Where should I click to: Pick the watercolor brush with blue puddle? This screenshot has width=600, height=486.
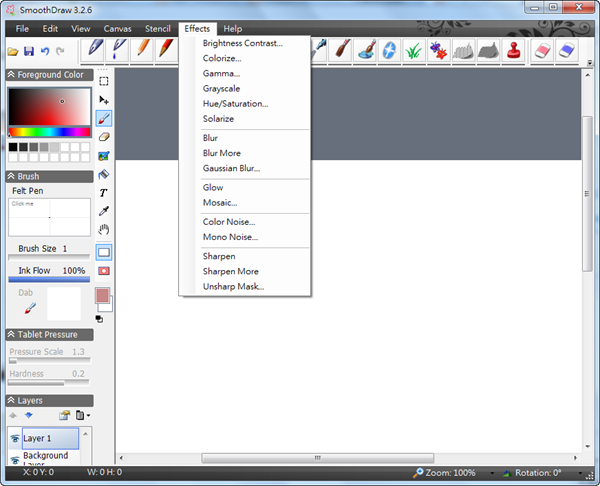point(365,50)
